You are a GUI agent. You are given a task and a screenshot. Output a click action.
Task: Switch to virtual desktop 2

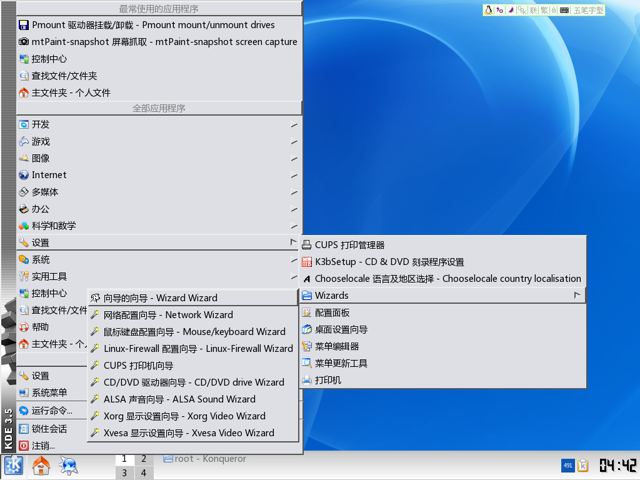coord(144,459)
